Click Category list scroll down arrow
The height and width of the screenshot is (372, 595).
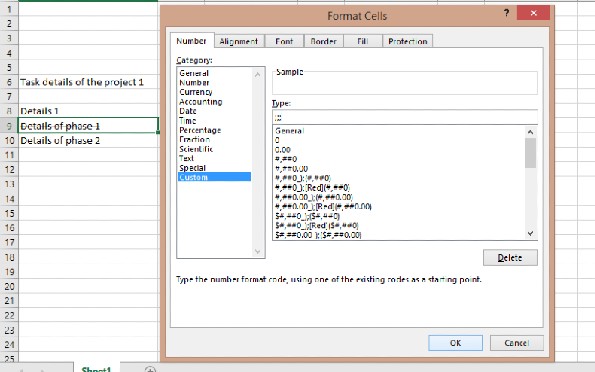click(x=258, y=251)
